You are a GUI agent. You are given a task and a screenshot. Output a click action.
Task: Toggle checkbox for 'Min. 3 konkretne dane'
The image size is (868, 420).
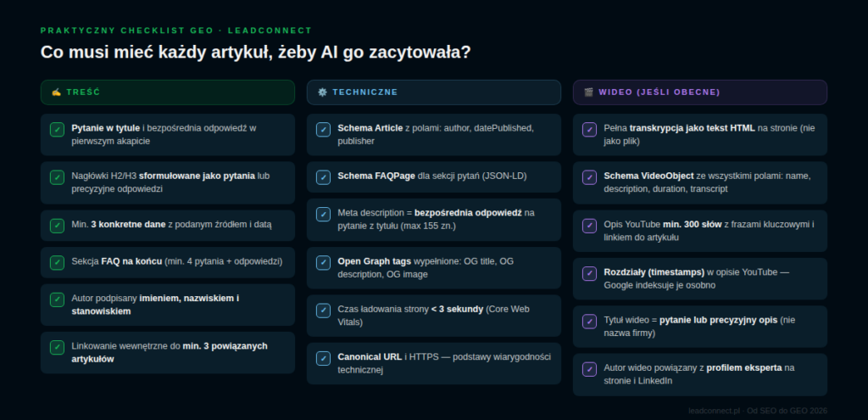[x=57, y=225]
